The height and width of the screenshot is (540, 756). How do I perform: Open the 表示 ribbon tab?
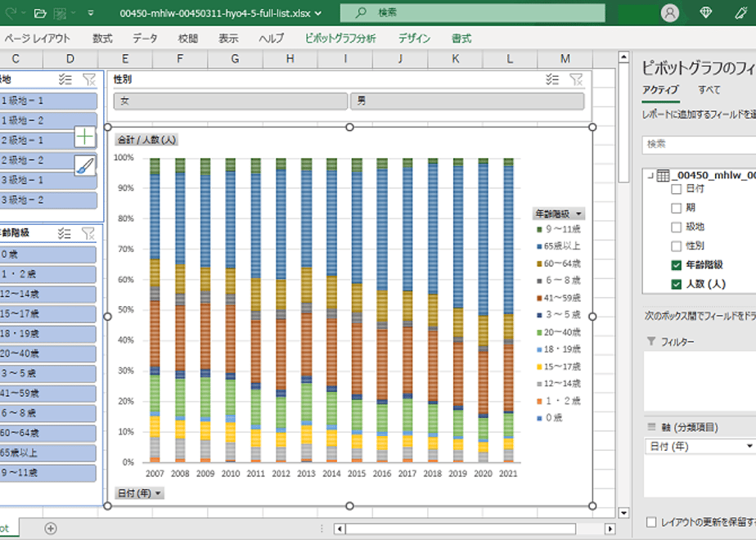coord(228,38)
